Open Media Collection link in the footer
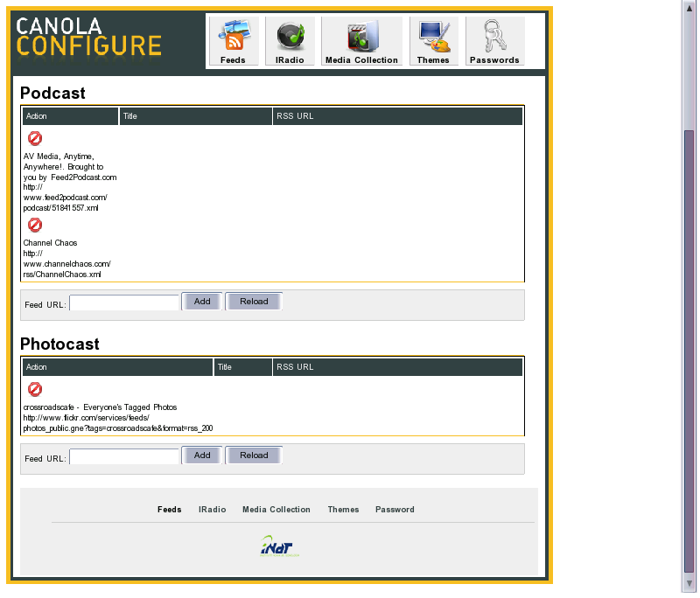This screenshot has height=598, width=700. pos(276,509)
